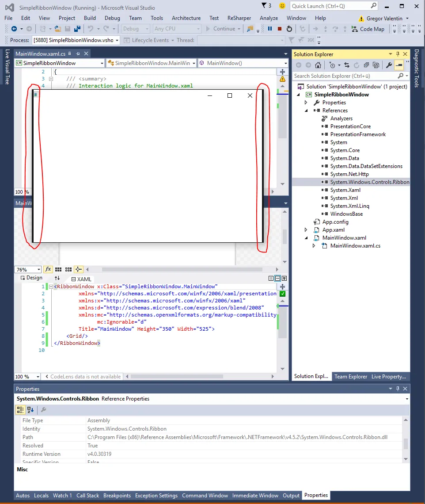This screenshot has width=425, height=504.
Task: Navigate backward in the toolbar
Action: (14, 29)
